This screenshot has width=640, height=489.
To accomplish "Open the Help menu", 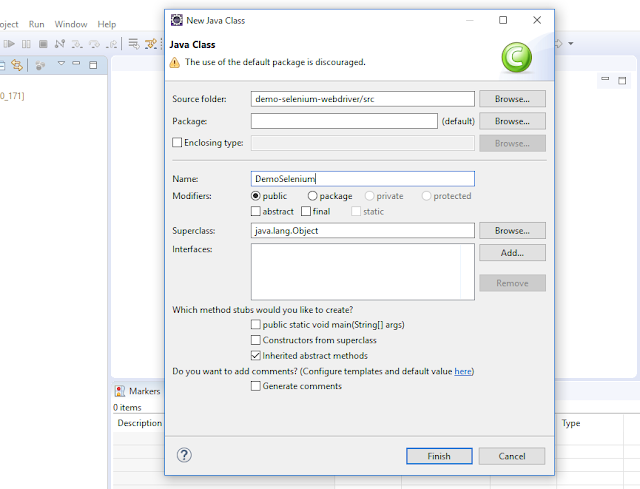I will (107, 24).
